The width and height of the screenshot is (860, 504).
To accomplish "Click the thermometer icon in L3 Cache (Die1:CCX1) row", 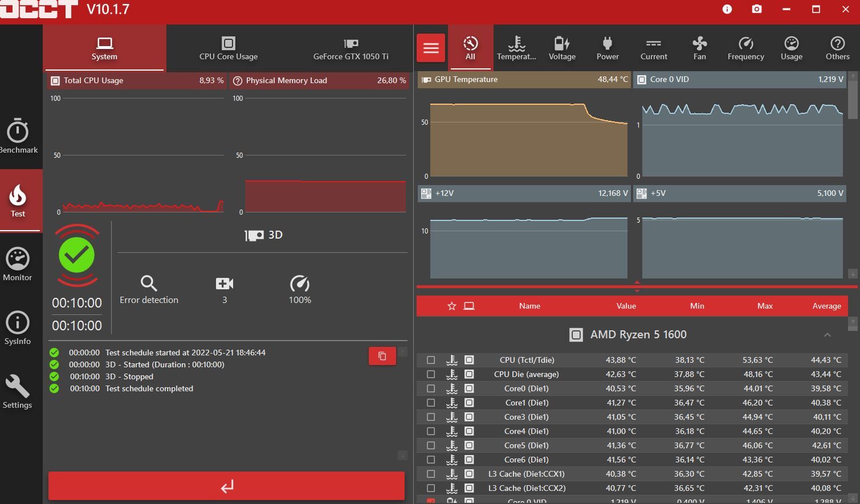I will tap(452, 474).
